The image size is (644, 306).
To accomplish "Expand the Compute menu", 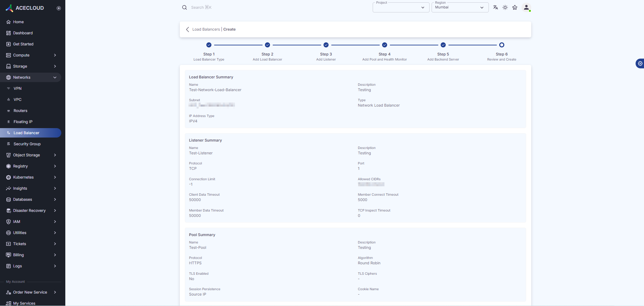I will point(30,55).
